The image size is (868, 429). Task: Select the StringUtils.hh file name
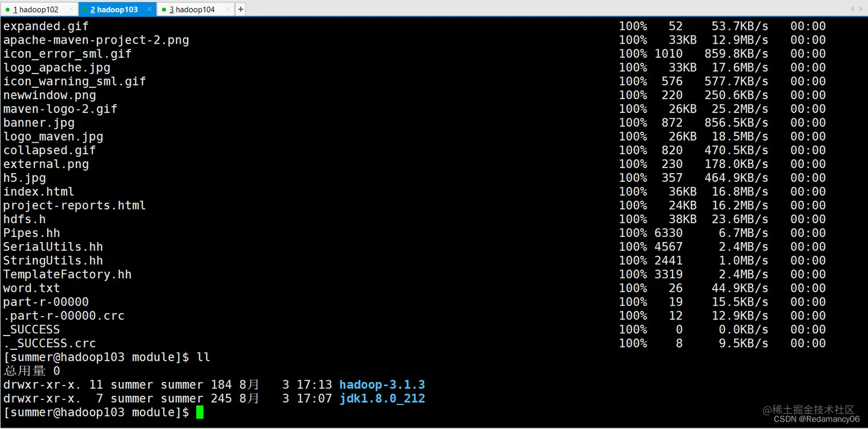(53, 260)
